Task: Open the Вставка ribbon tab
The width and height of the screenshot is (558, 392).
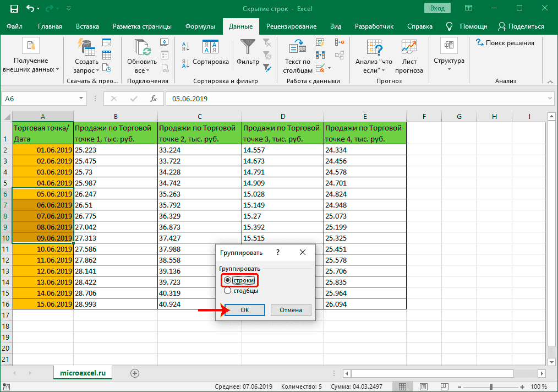Action: (87, 26)
